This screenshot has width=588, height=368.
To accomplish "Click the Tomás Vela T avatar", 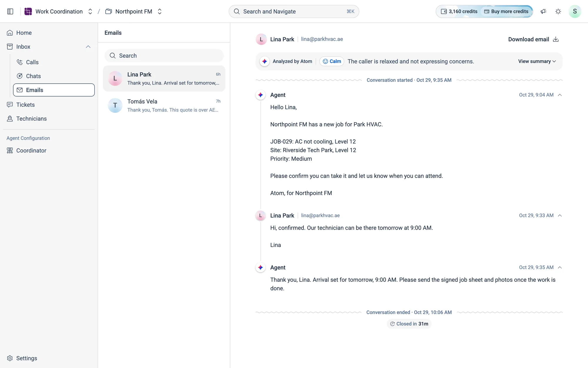I will point(115,105).
